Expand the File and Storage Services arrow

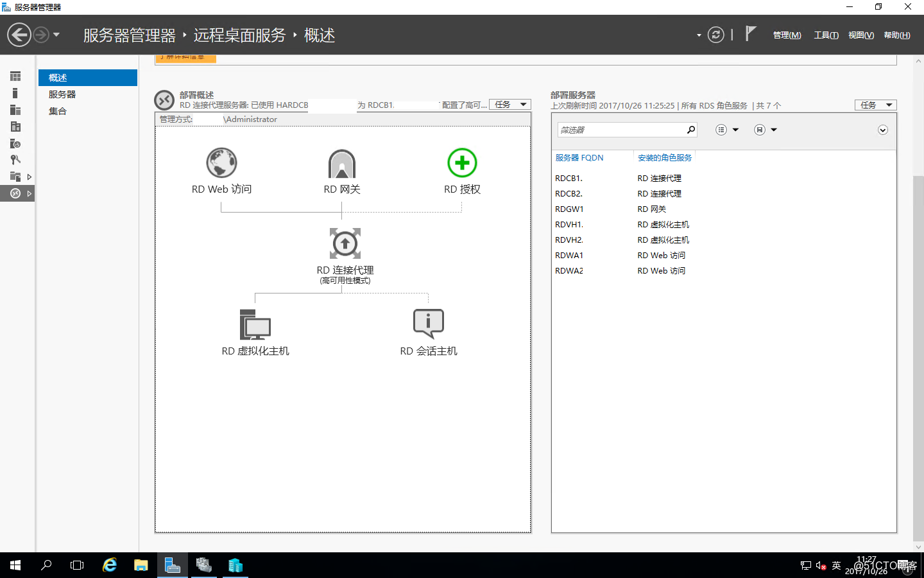click(x=30, y=177)
